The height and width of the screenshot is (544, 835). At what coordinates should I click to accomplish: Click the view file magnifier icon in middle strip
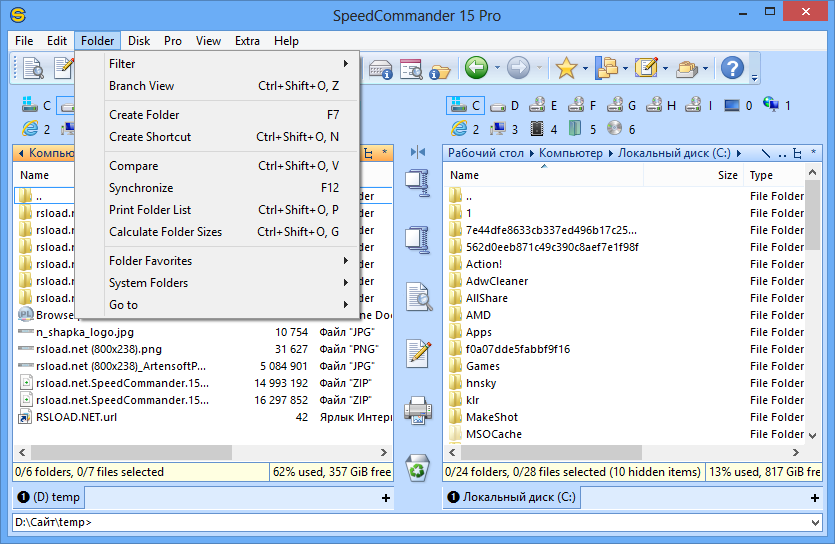click(419, 296)
